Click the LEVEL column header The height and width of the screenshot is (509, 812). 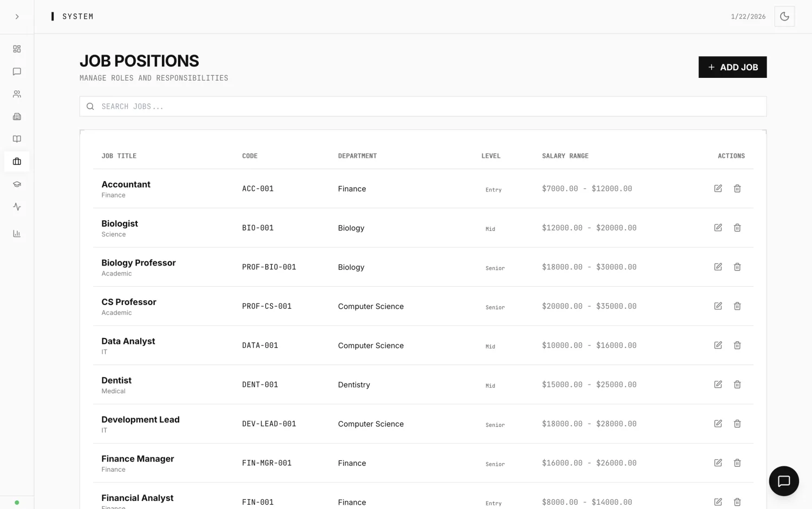pyautogui.click(x=491, y=156)
